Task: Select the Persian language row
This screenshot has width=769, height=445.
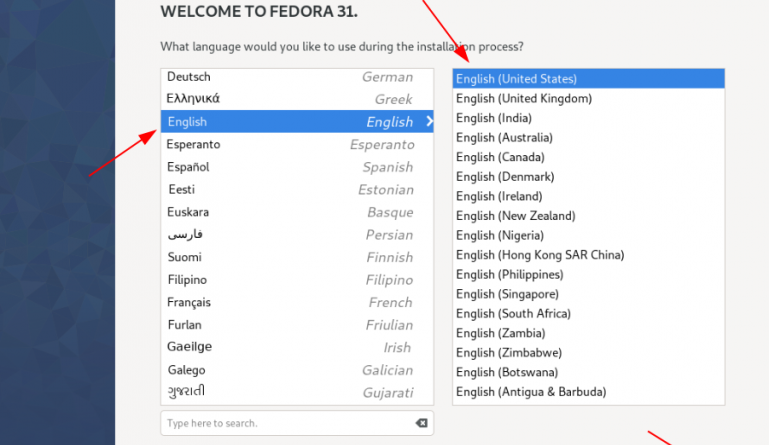Action: (x=296, y=235)
